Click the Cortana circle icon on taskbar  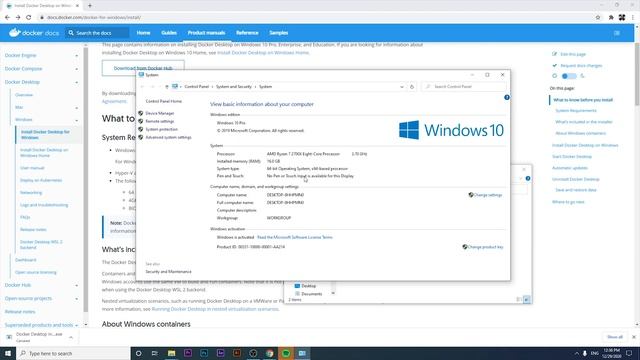tap(138, 353)
